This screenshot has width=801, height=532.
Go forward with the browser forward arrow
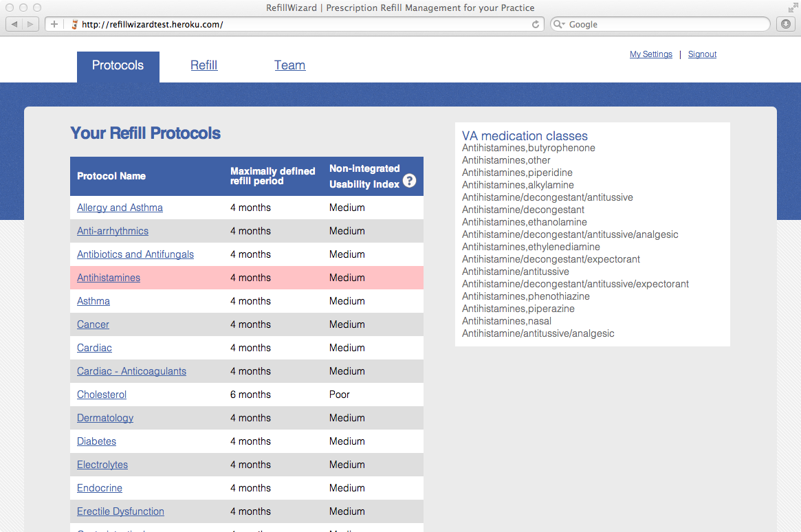coord(31,24)
